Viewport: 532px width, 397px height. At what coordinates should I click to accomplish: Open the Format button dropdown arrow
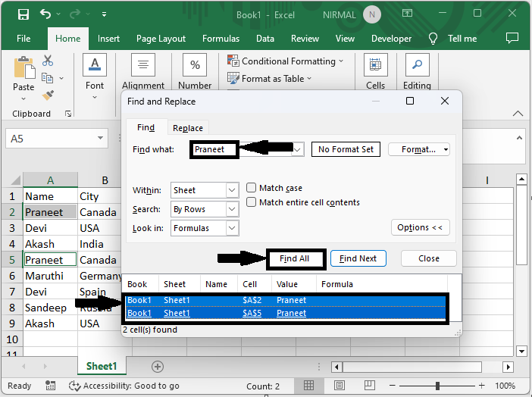tap(446, 149)
